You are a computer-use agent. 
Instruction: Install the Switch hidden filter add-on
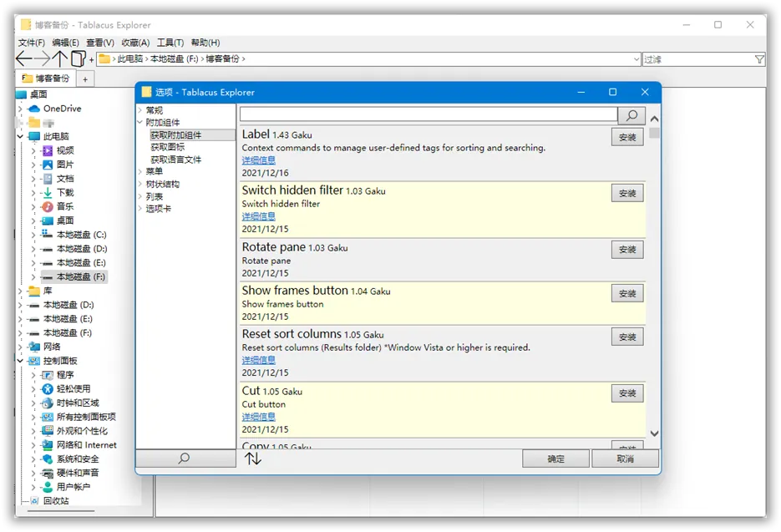(627, 193)
